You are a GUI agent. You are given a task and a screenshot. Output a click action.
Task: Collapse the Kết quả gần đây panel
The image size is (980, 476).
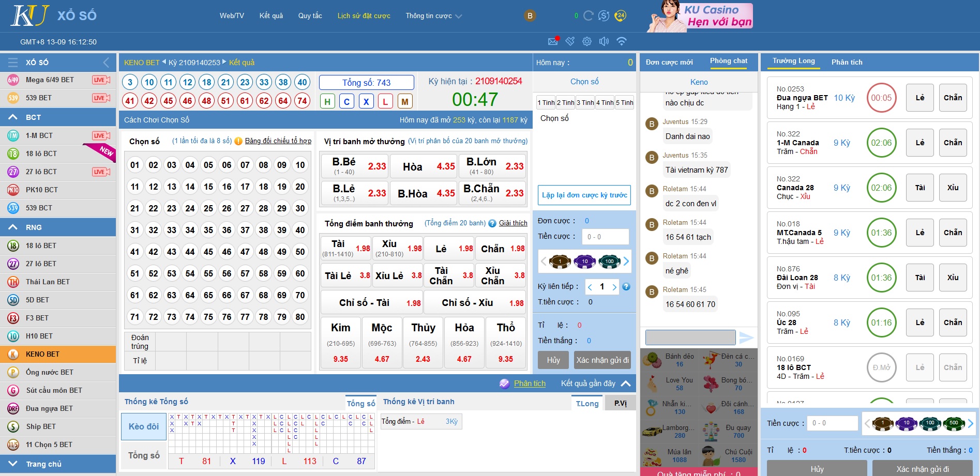coord(626,383)
